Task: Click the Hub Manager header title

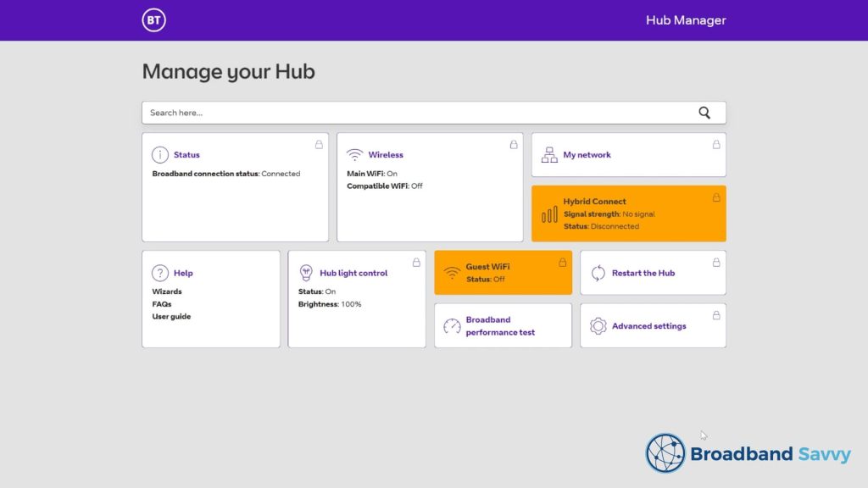Action: point(686,20)
